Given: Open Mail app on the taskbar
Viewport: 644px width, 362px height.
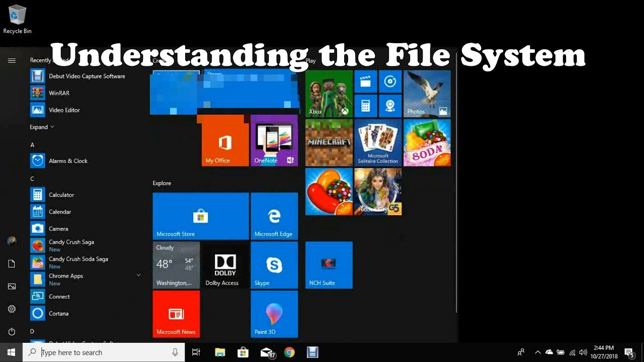Looking at the screenshot, I should pyautogui.click(x=267, y=352).
